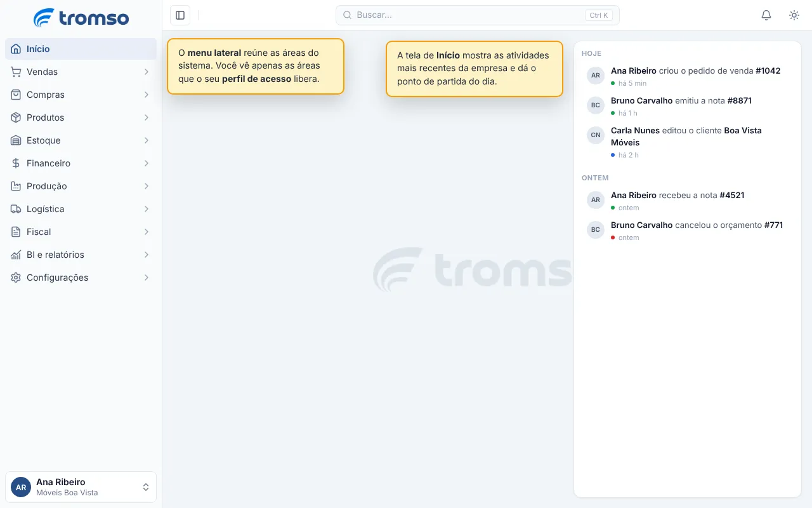
Task: Click 'Móveis Boa Vista' company name in footer
Action: [x=67, y=493]
